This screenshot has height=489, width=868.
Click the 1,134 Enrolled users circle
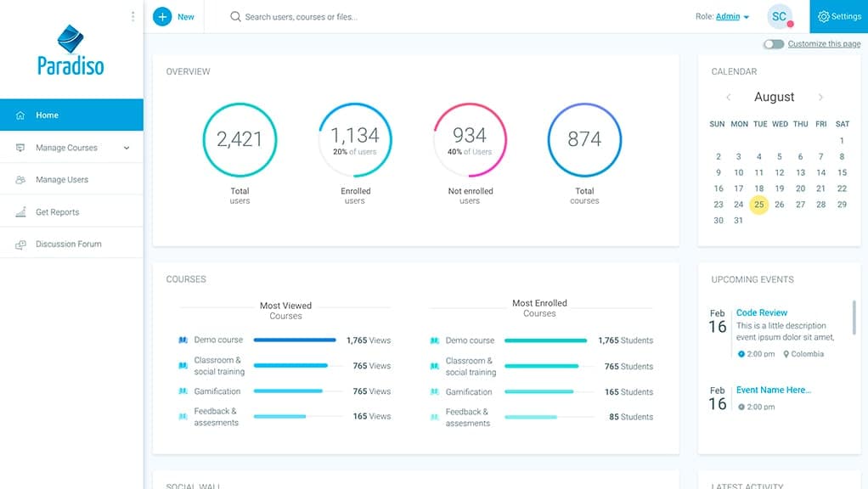[355, 139]
